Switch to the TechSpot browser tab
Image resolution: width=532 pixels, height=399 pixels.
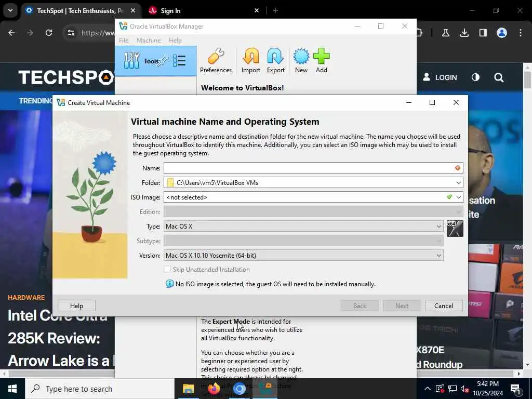(x=80, y=11)
